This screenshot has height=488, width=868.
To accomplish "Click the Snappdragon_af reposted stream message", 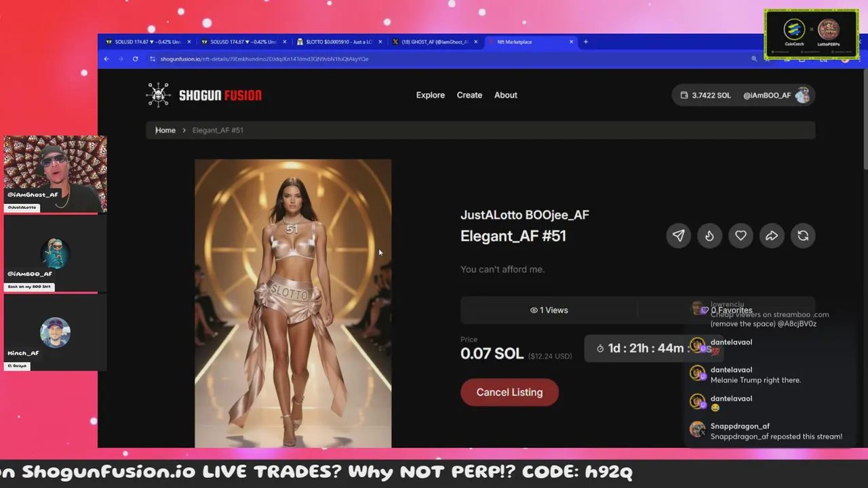I will pos(776,436).
